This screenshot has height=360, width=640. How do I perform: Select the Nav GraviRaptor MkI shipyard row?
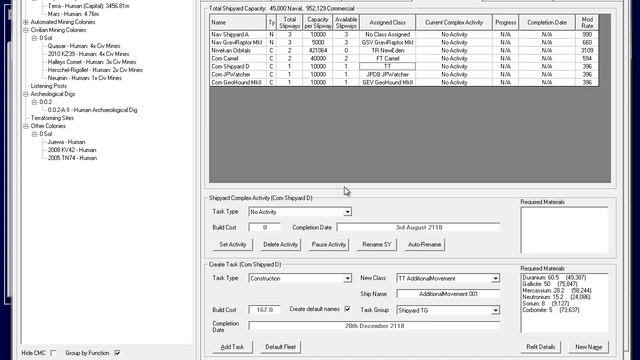[404, 42]
